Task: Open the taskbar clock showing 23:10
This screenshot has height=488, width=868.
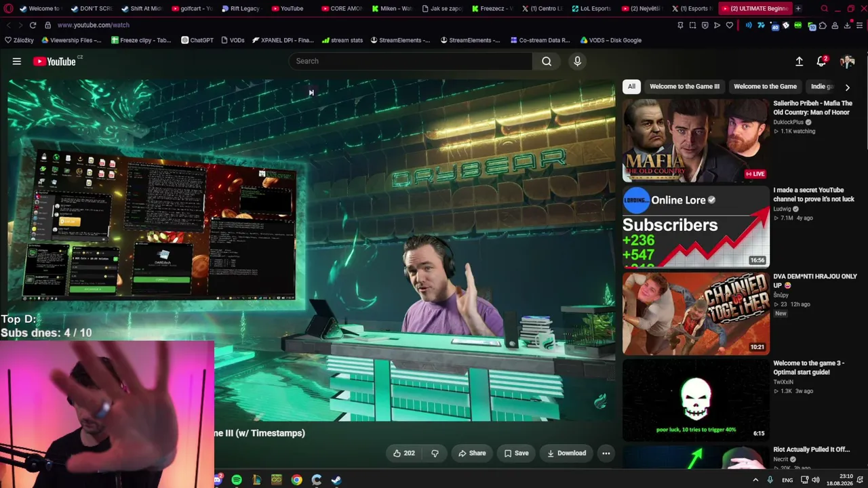Action: pos(840,480)
